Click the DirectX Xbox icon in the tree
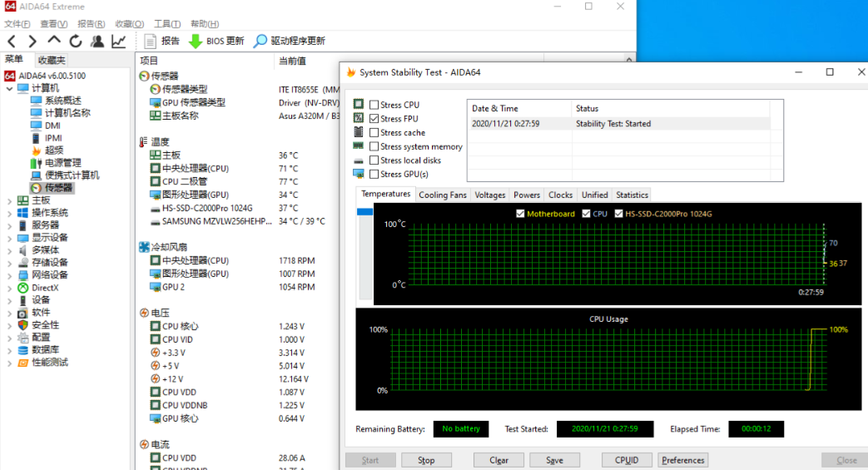Viewport: 868px width, 470px height. (x=22, y=288)
